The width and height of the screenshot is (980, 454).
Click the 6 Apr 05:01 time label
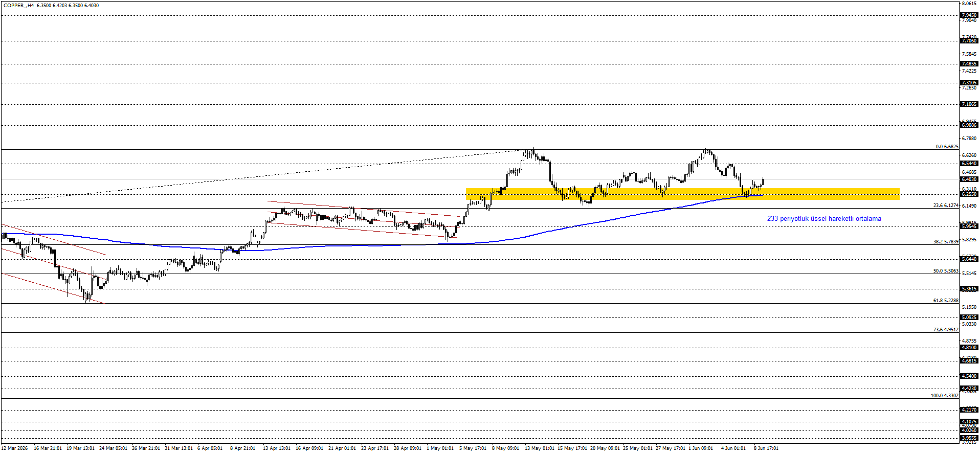pos(210,448)
